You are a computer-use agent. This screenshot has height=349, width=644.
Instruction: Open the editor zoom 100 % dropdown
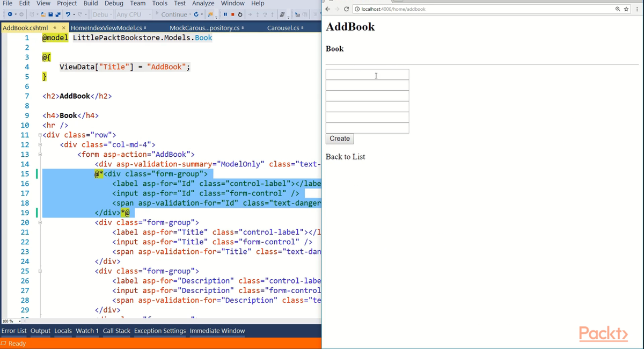[12, 321]
